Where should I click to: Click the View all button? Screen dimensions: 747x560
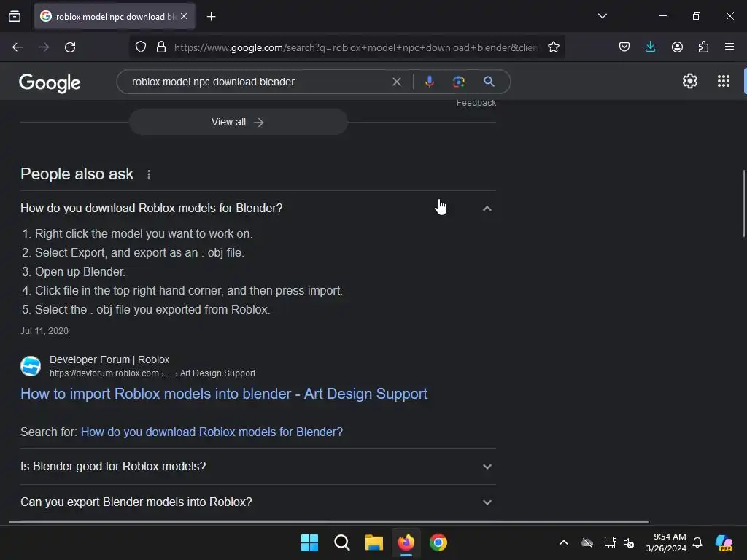(x=239, y=122)
